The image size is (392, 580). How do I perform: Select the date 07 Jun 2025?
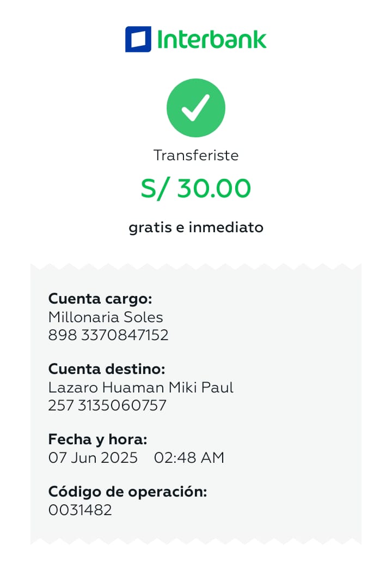(93, 458)
